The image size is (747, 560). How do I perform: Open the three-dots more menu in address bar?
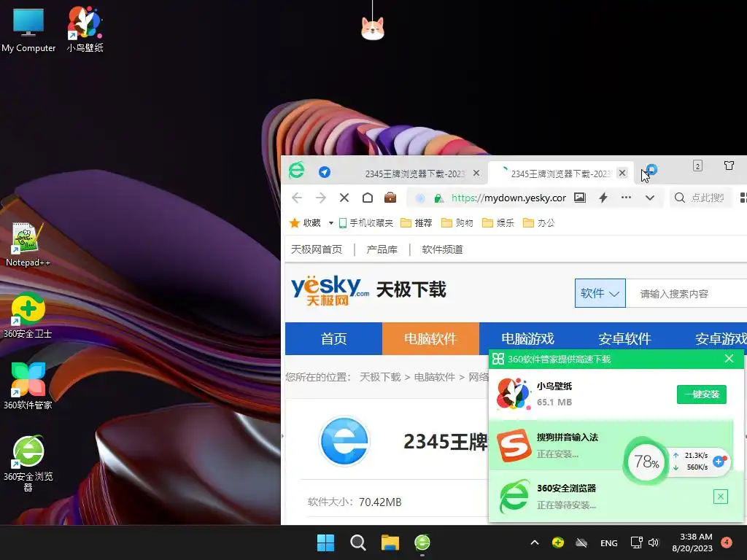[626, 197]
